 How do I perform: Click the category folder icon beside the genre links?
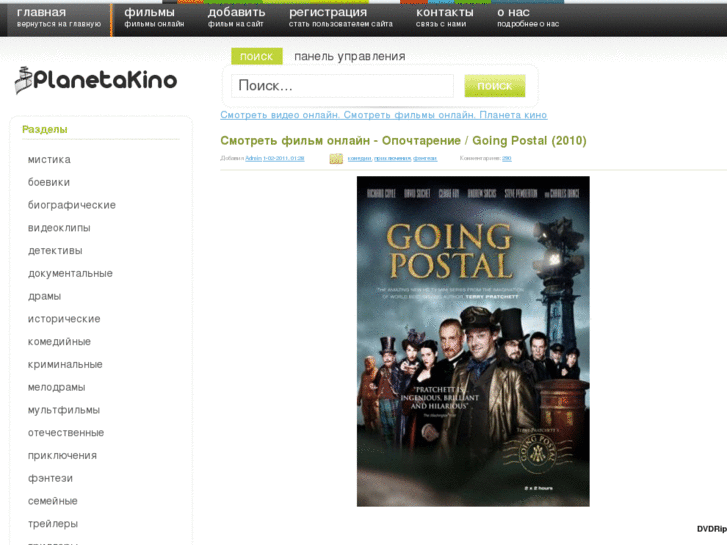(x=336, y=159)
